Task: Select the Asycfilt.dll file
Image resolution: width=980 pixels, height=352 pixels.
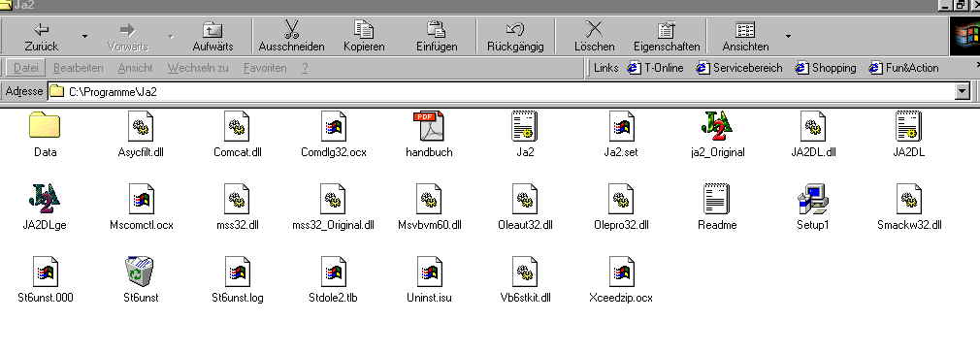Action: pyautogui.click(x=141, y=134)
